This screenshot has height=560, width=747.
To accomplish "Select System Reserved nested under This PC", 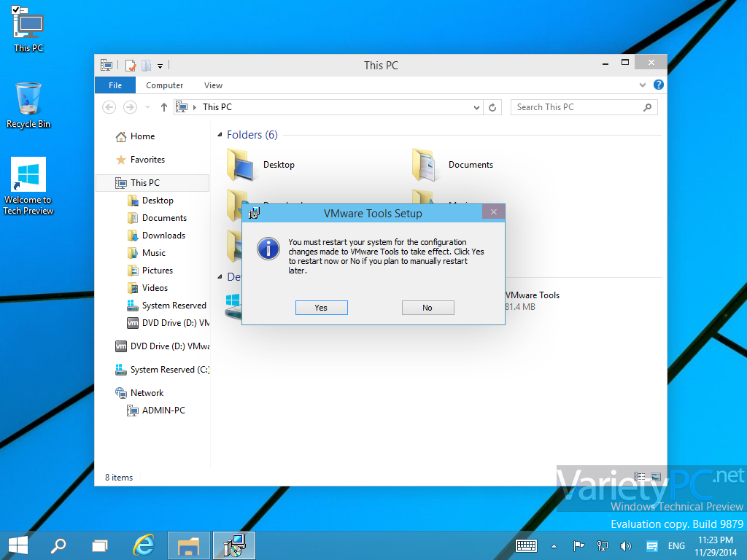I will point(167,306).
